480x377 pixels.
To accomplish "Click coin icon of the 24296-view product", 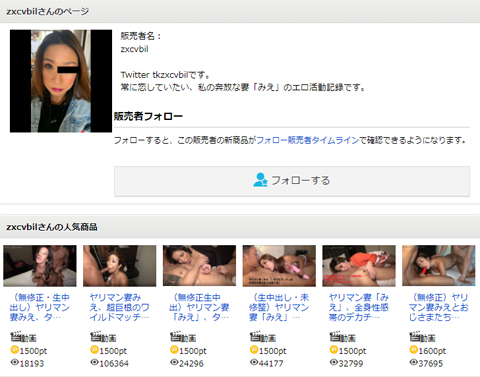I will pos(174,350).
